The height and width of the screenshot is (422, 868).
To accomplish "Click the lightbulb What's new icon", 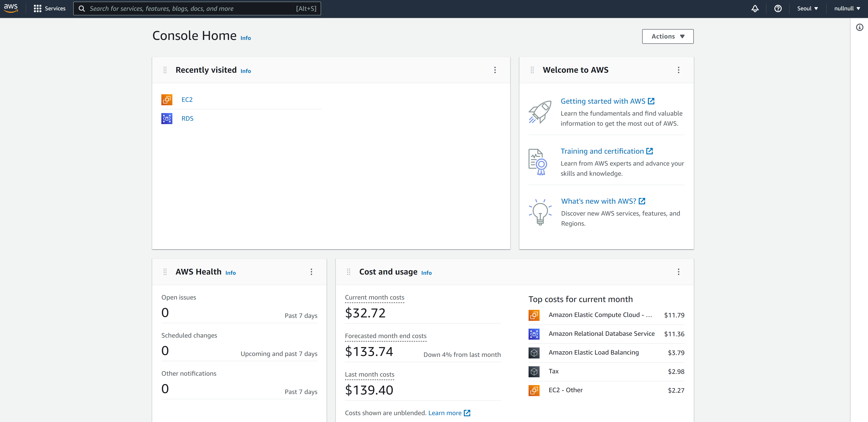I will click(540, 212).
